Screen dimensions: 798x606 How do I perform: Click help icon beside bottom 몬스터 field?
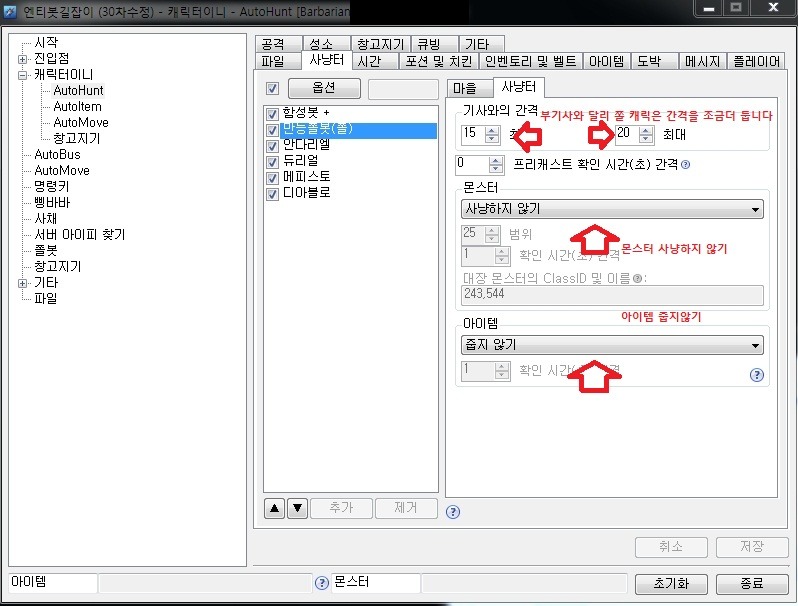pyautogui.click(x=322, y=583)
